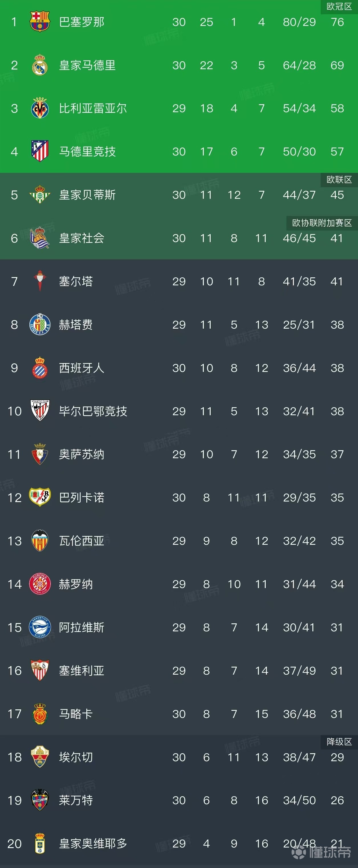Select the Rayo Vallecano badge
This screenshot has height=868, width=358.
(x=40, y=497)
